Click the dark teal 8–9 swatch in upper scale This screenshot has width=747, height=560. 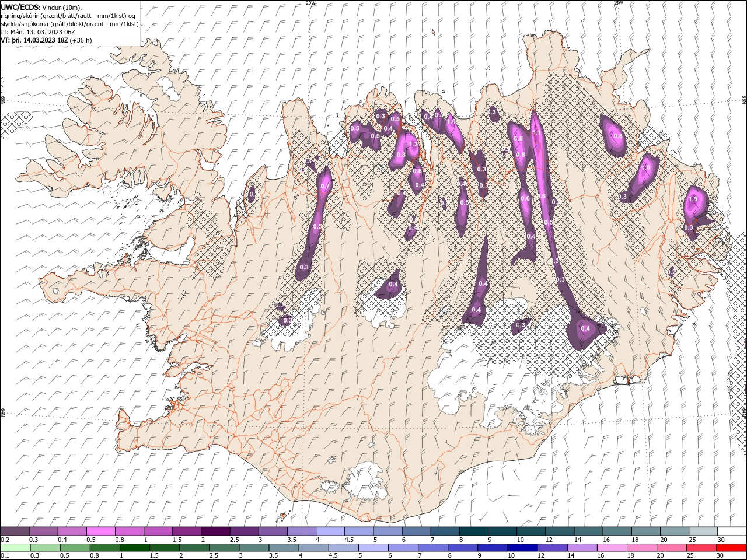(473, 531)
